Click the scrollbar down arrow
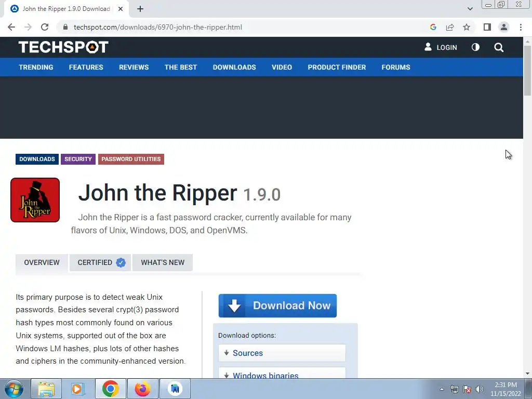This screenshot has height=399, width=532. point(527,374)
